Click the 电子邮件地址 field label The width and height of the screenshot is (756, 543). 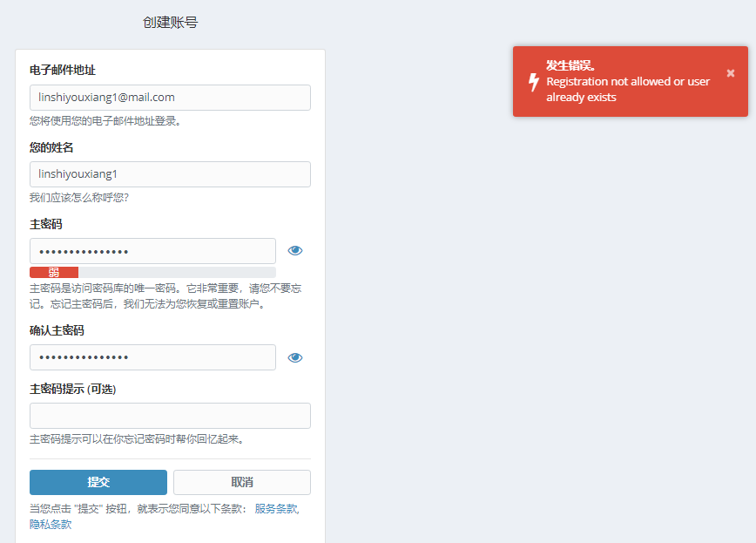point(62,70)
